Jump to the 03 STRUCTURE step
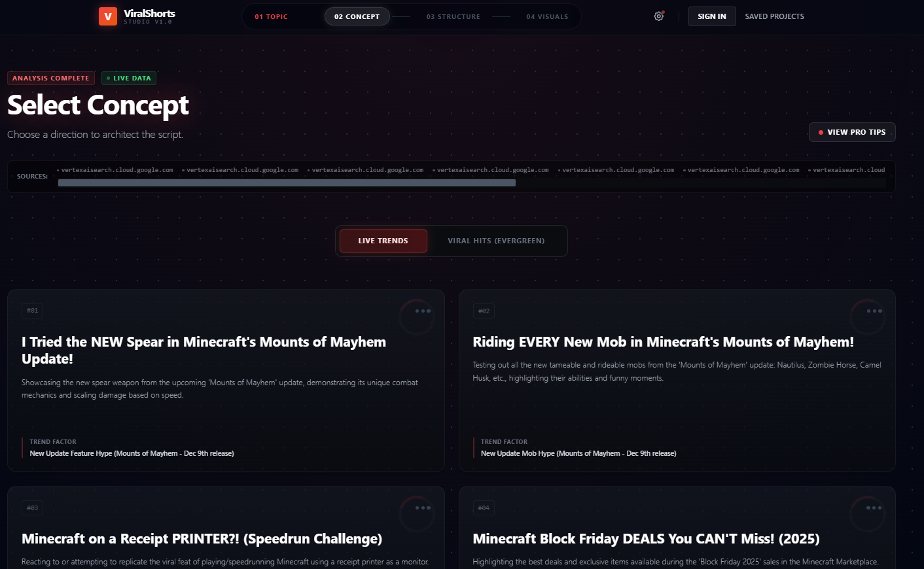The image size is (924, 569). (x=453, y=17)
